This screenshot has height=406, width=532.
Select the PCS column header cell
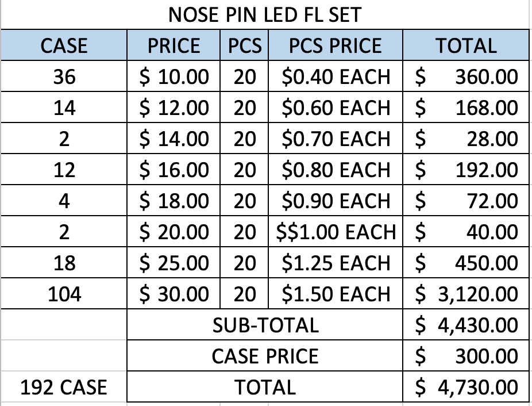(245, 45)
